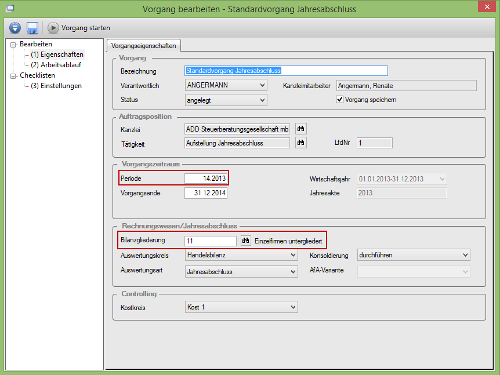
Task: Select (1) Eigenschaften tree item
Action: 57,54
